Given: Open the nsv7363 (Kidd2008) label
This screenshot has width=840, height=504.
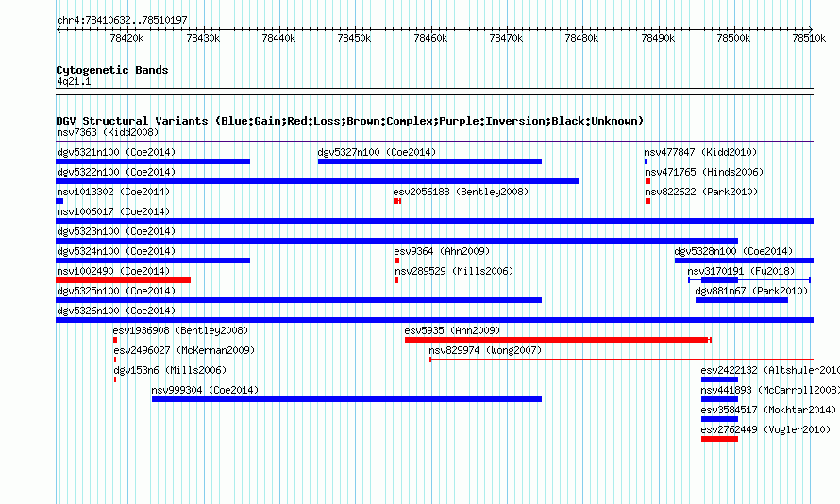Looking at the screenshot, I should tap(108, 132).
